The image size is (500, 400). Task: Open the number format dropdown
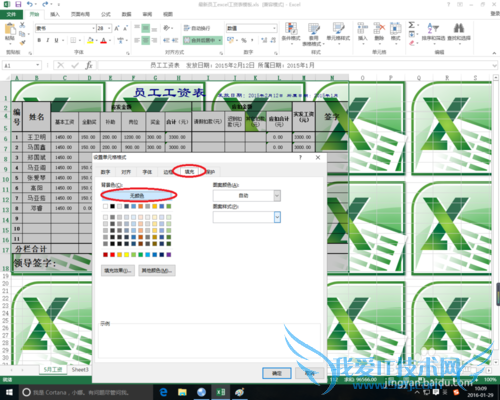tap(274, 28)
